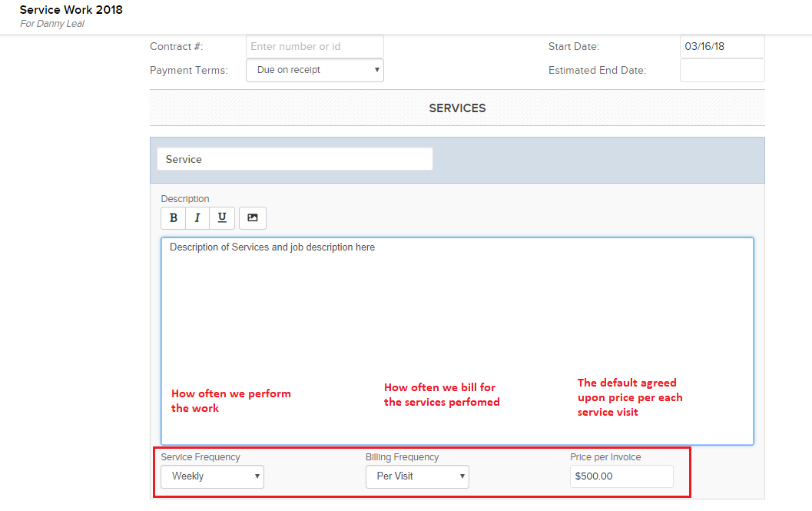Select the Start Date label
Screen dimensions: 812x511
[574, 47]
